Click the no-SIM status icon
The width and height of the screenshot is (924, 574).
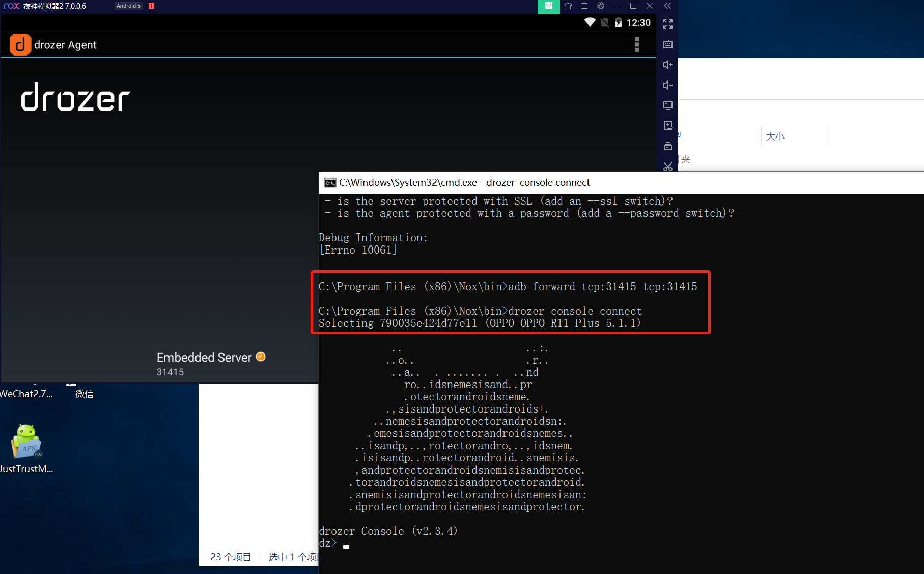coord(604,22)
